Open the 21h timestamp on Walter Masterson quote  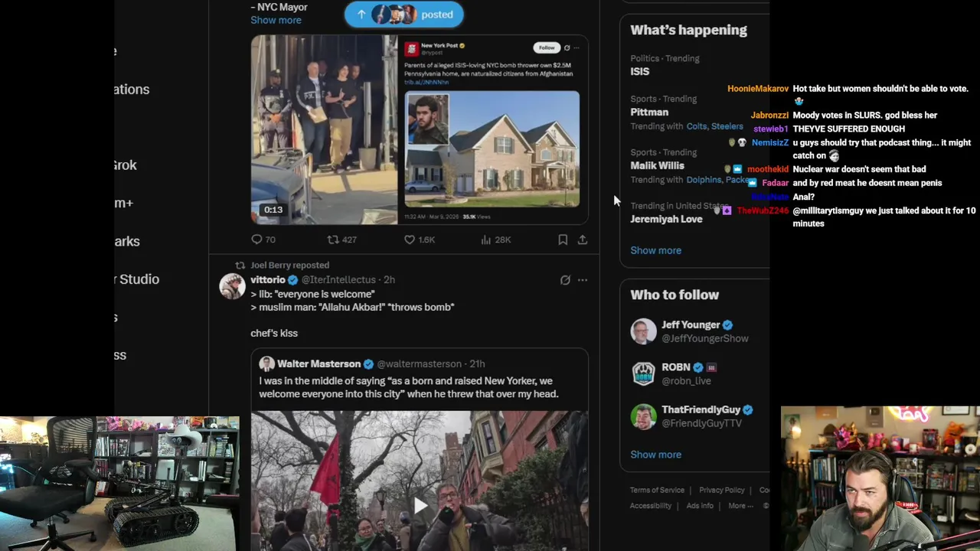[477, 364]
